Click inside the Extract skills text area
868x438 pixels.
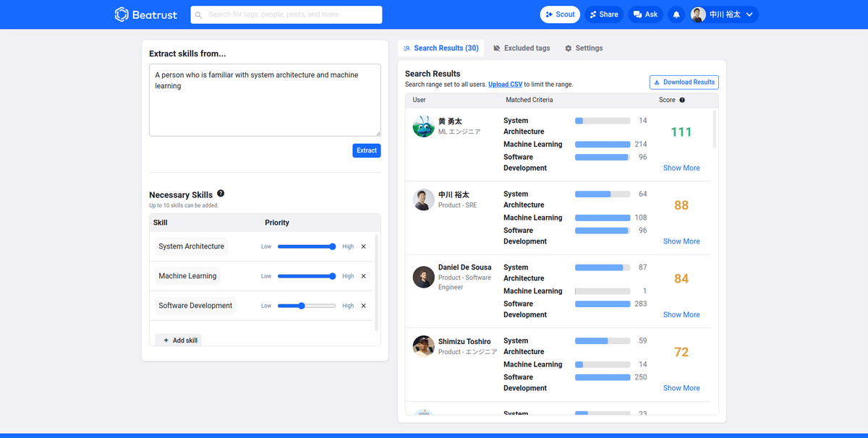coord(264,101)
